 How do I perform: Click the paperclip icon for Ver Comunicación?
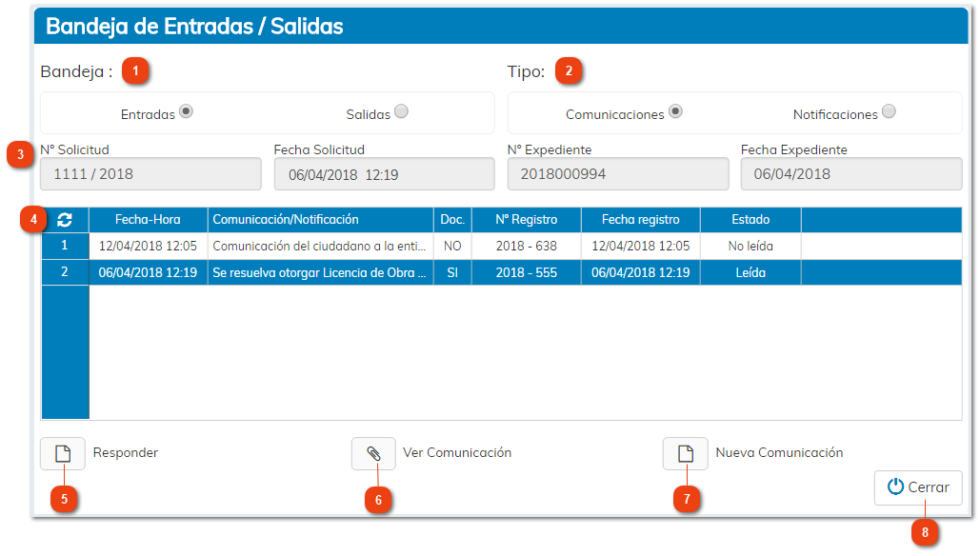tap(374, 453)
